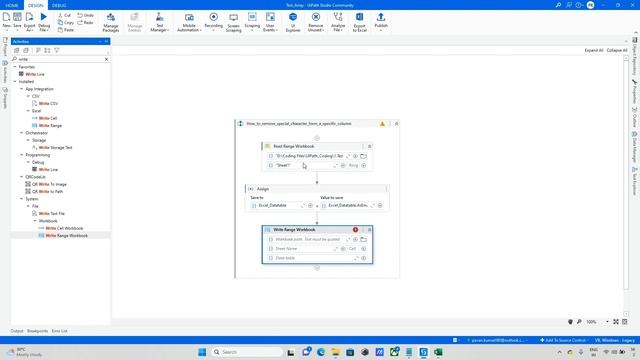Screen dimensions: 640x360
Task: Collapse the App Integration node
Action: 22,89
